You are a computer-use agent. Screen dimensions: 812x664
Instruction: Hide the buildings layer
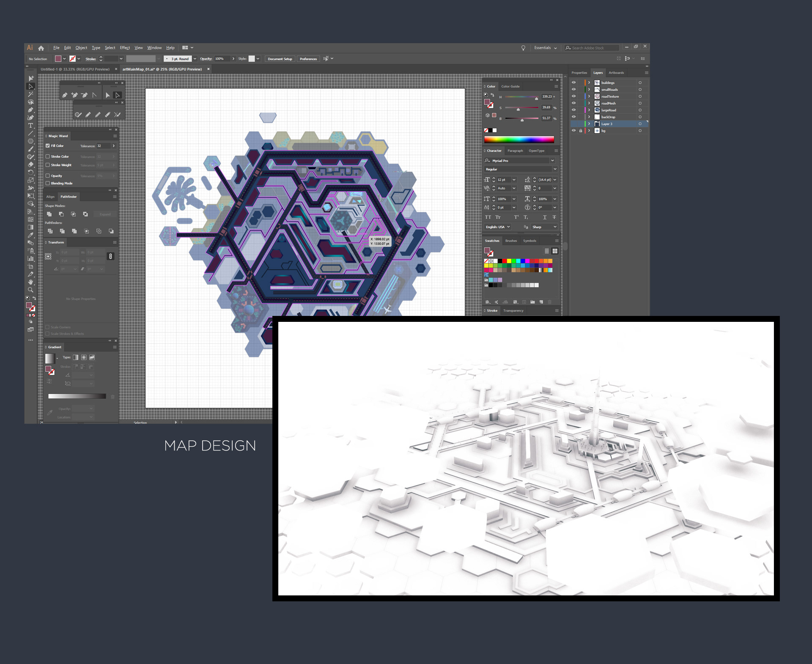point(573,82)
